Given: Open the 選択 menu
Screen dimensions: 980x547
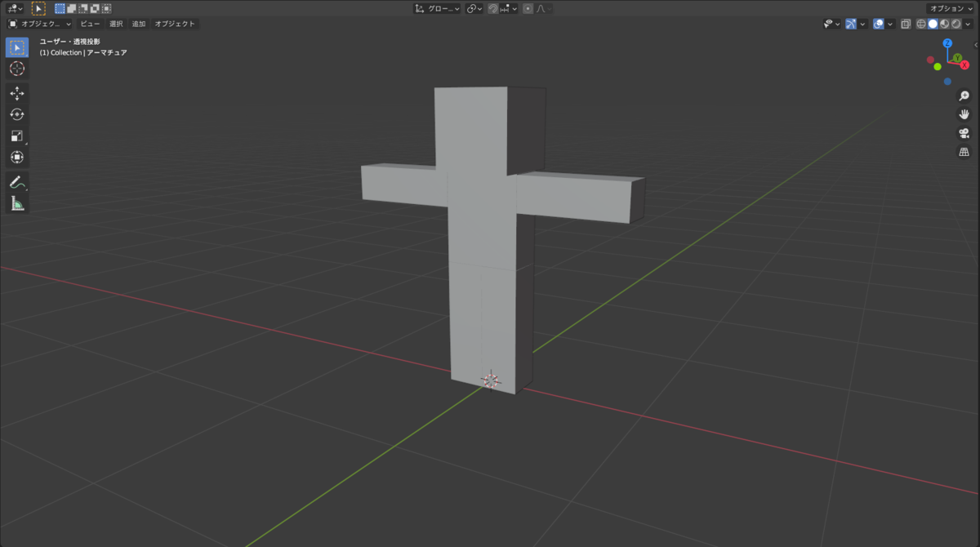Looking at the screenshot, I should pyautogui.click(x=116, y=24).
